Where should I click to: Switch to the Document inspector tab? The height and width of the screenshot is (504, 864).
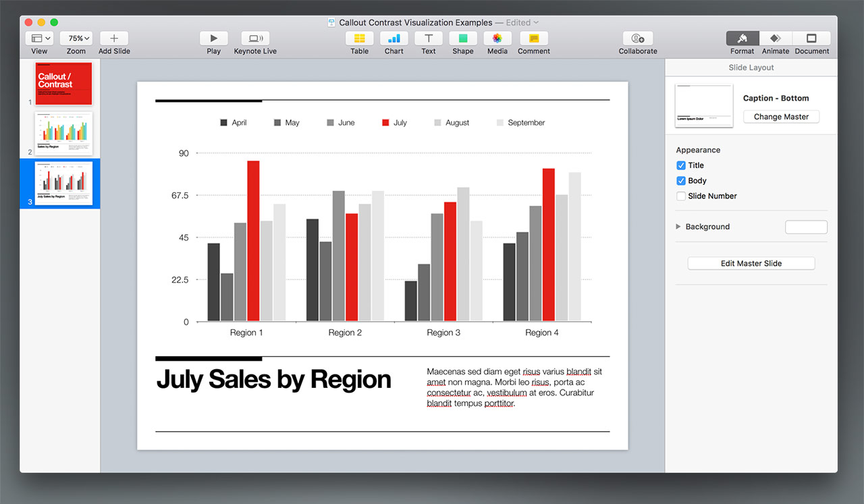coord(811,38)
